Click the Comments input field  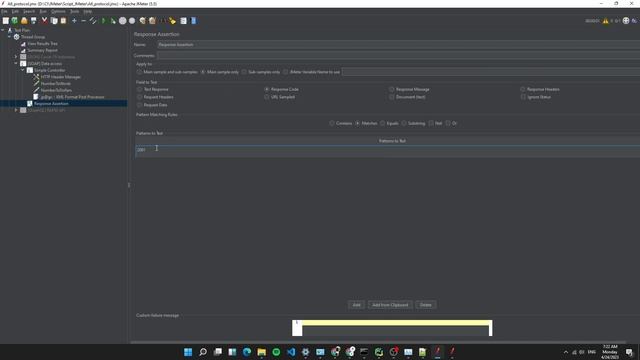tap(398, 56)
